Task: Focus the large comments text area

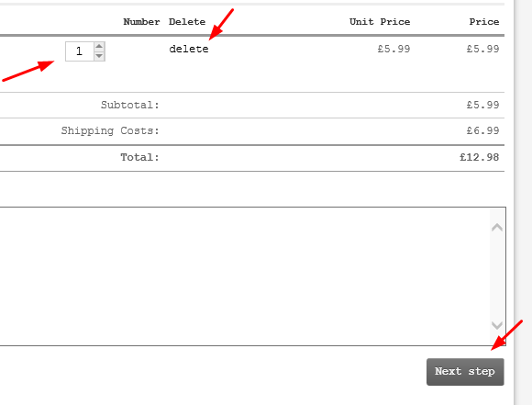Action: click(245, 276)
